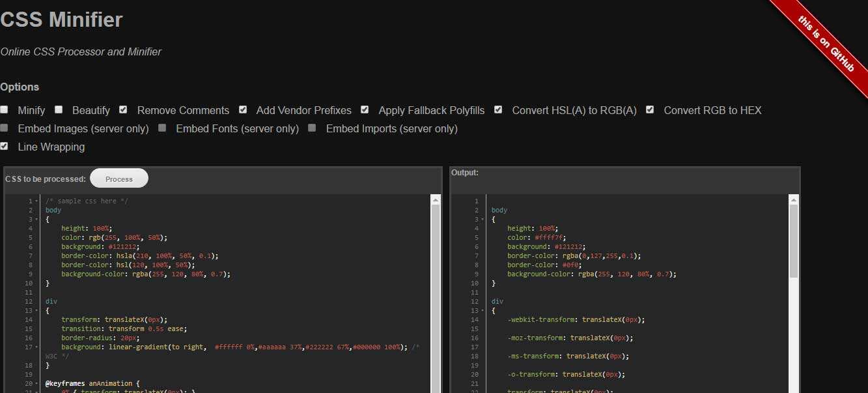Collapse body block in input editor
The image size is (868, 393).
[x=36, y=220]
